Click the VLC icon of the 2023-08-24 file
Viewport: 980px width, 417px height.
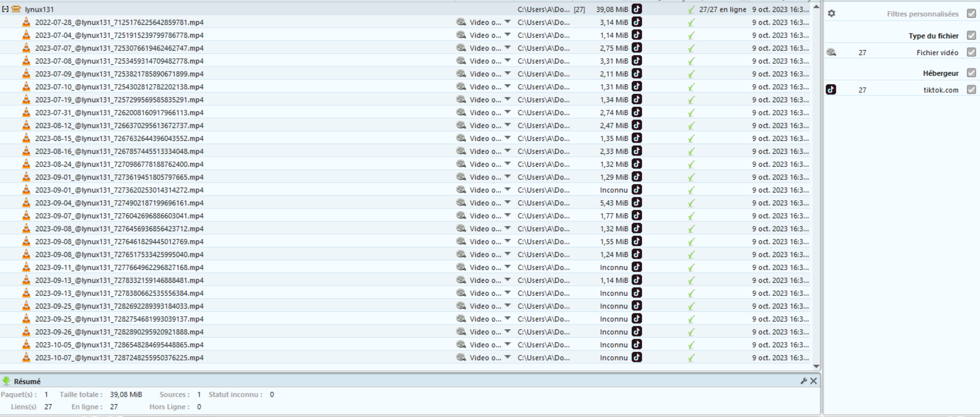point(26,164)
